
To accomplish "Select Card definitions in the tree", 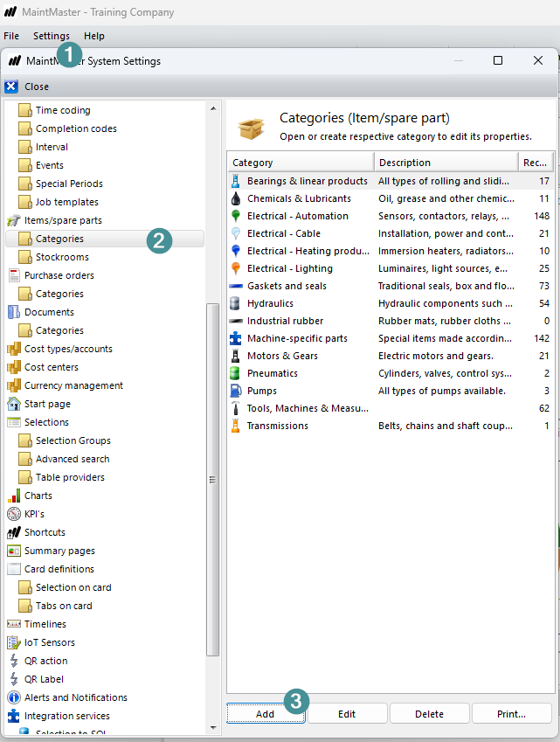I will 59,569.
